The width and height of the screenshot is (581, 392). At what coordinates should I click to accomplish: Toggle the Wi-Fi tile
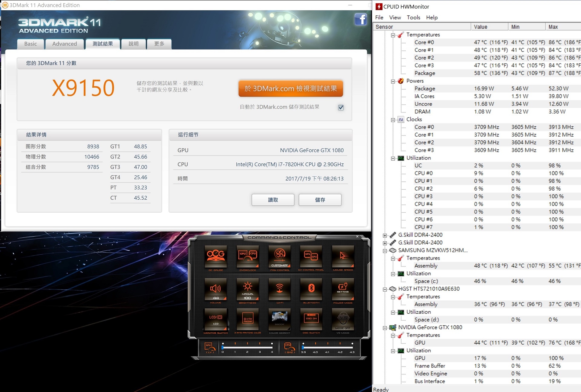pyautogui.click(x=280, y=289)
